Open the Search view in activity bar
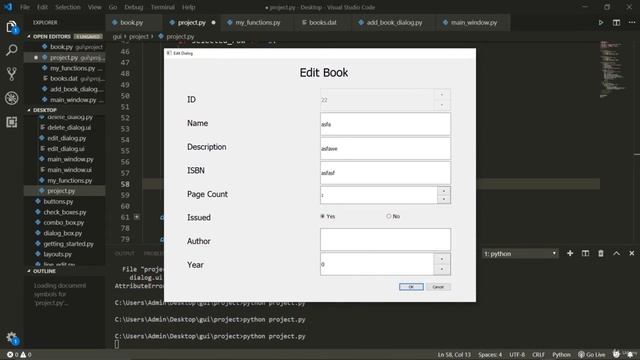Viewport: 640px width, 360px height. [11, 50]
